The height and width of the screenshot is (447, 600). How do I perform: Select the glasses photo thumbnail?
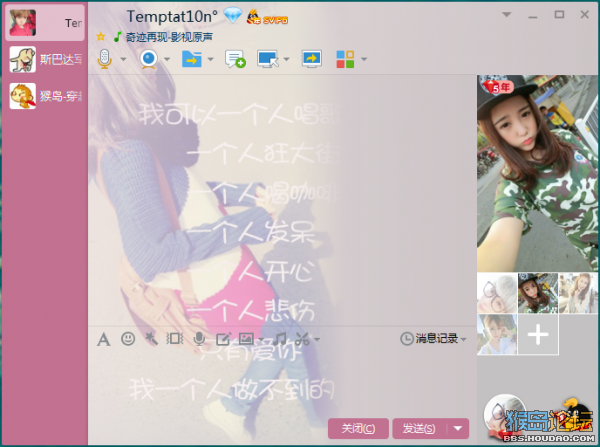coord(497,293)
